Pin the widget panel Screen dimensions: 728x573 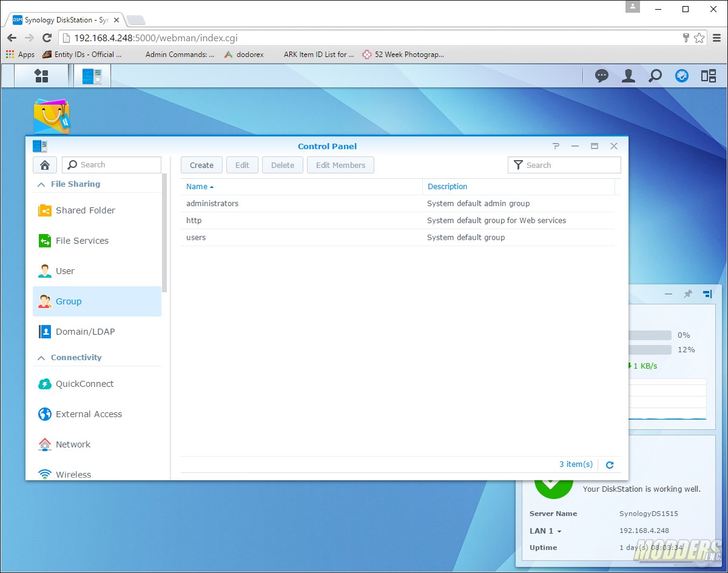(x=688, y=294)
